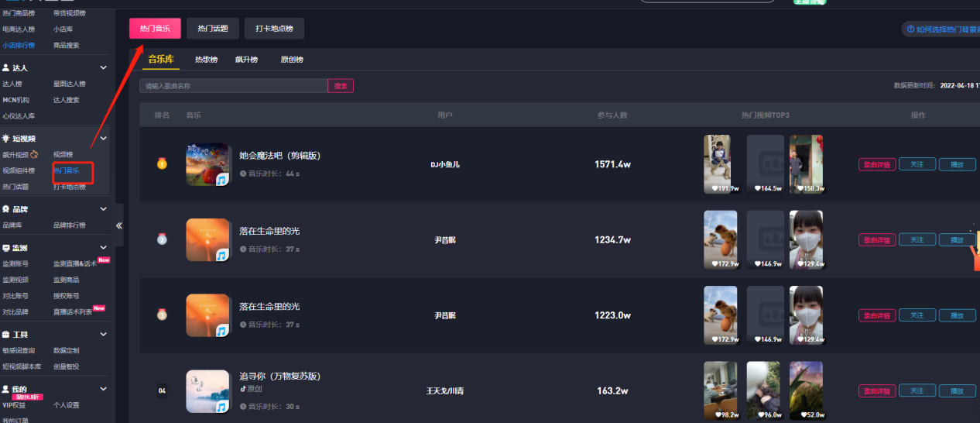The height and width of the screenshot is (423, 980).
Task: Toggle 关注 for 追寻你 (万物复苏版)
Action: click(917, 390)
